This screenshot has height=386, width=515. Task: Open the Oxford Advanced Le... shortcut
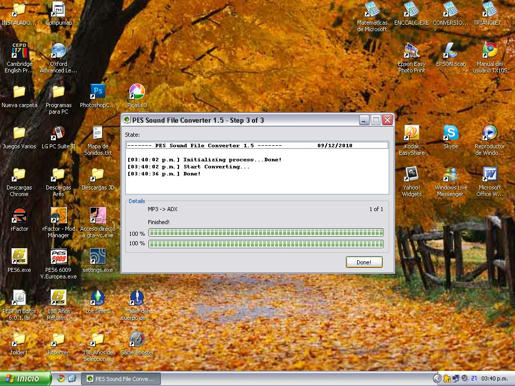pyautogui.click(x=58, y=58)
